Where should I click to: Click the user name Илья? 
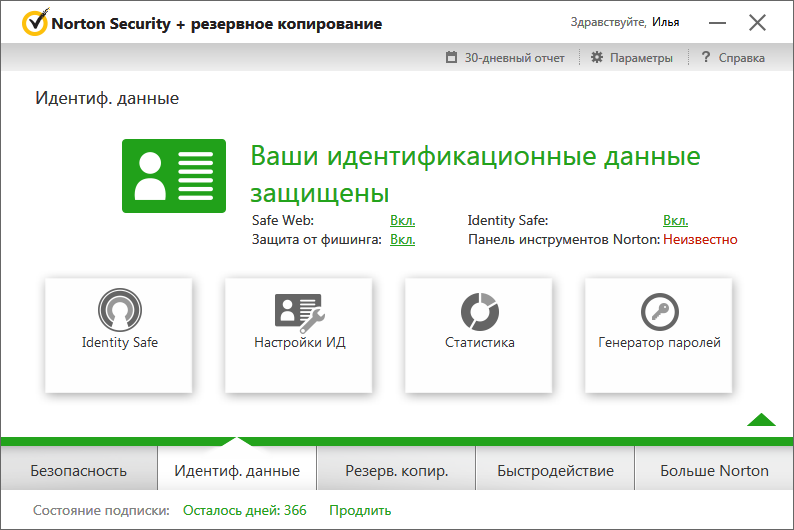pos(665,22)
